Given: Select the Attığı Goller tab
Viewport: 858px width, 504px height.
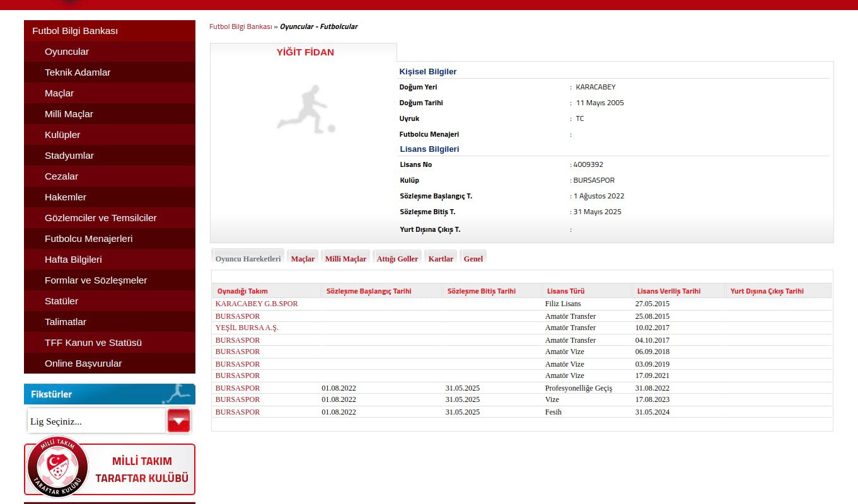Looking at the screenshot, I should pyautogui.click(x=397, y=259).
